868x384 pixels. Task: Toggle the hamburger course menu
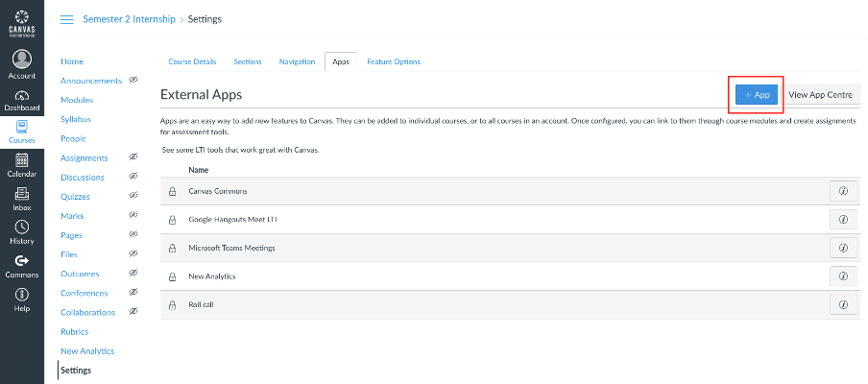point(67,19)
